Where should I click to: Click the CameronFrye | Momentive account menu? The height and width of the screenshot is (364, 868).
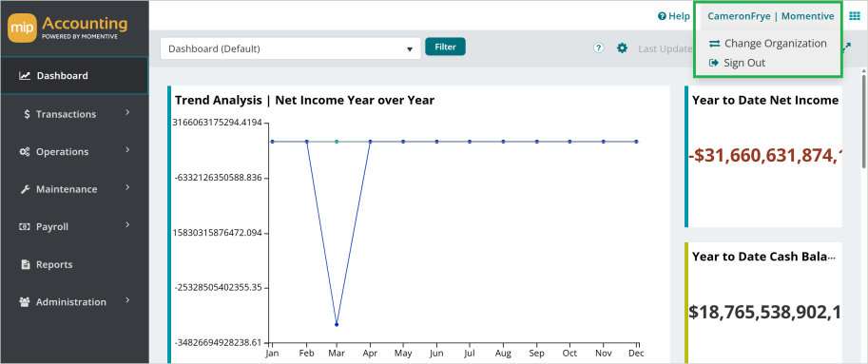[771, 16]
